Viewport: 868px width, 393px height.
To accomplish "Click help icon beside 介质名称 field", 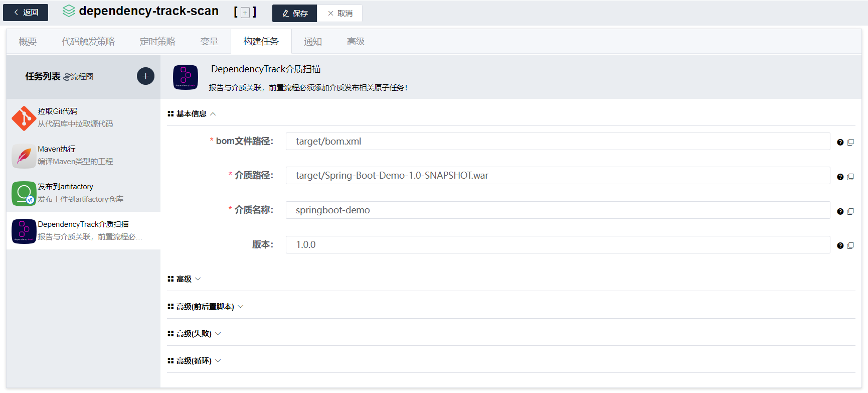I will point(840,211).
